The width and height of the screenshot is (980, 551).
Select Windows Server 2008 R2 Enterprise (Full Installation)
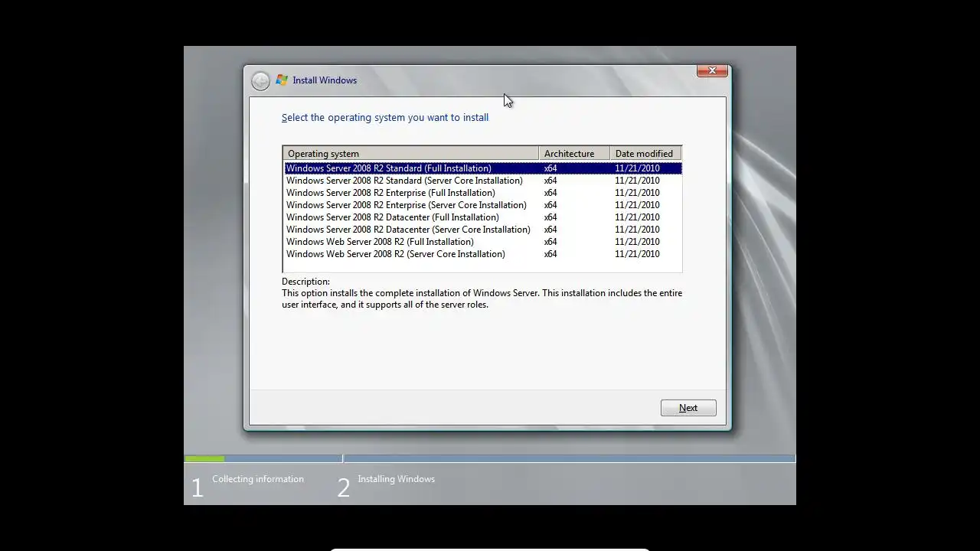[x=482, y=193]
